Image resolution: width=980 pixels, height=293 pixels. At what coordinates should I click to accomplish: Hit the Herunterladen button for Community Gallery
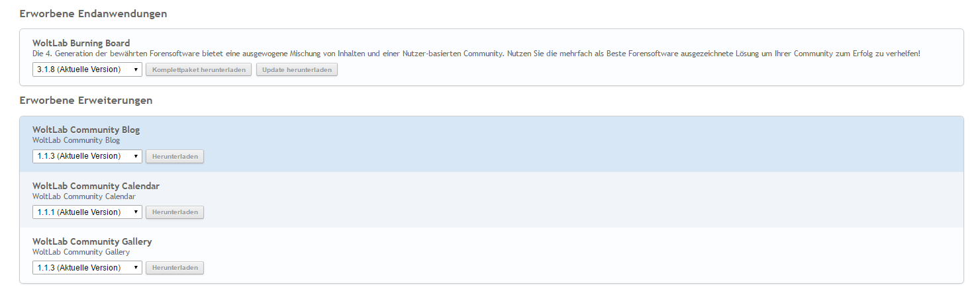pos(175,268)
